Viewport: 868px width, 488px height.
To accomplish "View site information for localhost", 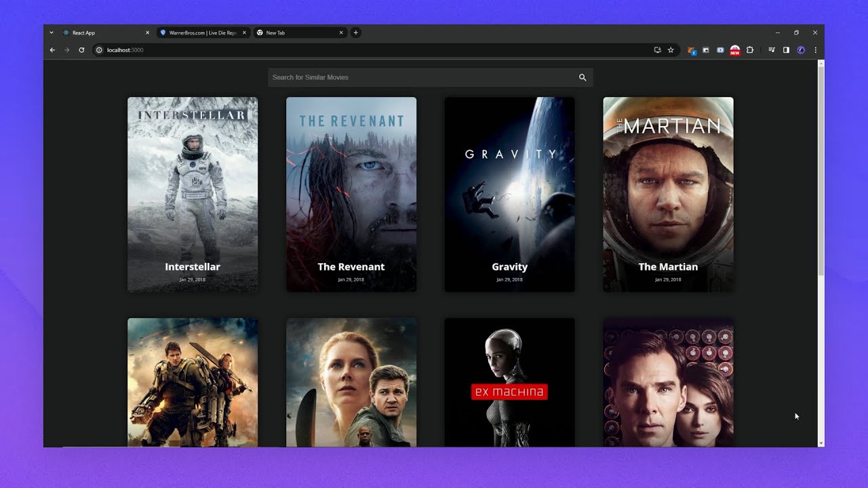I will pyautogui.click(x=99, y=50).
